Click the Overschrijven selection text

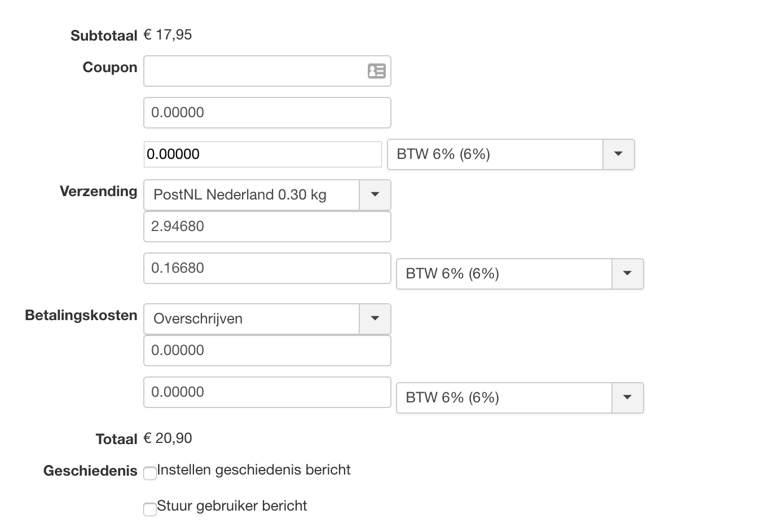point(198,319)
